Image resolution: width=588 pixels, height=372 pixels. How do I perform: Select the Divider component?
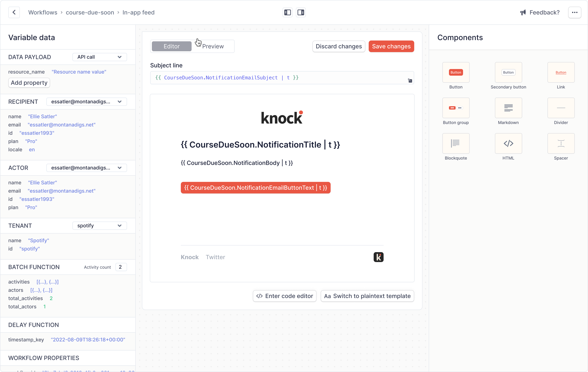pyautogui.click(x=561, y=108)
